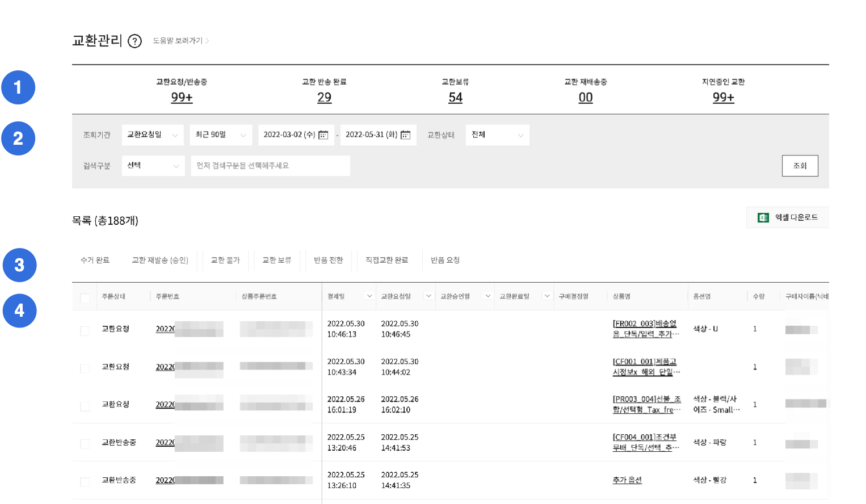Open the end date calendar icon
Viewport: 866px width, 504px height.
coord(406,135)
